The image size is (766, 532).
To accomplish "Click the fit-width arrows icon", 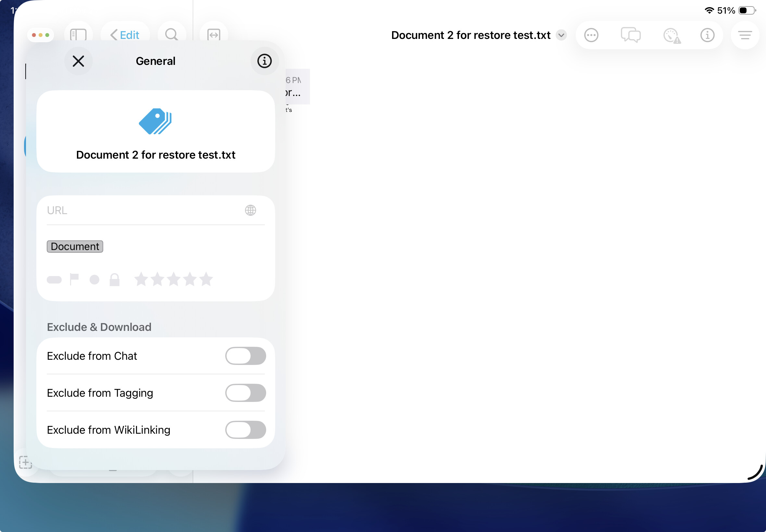I will (214, 35).
